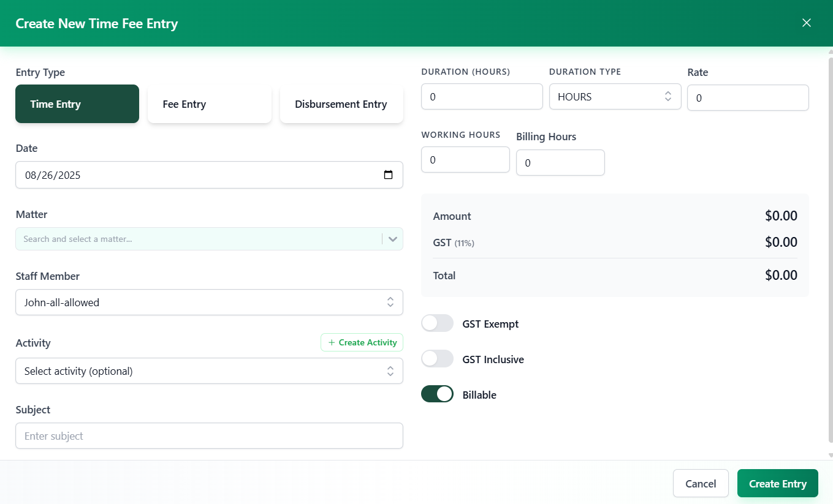This screenshot has height=504, width=833.
Task: Click the Create Activity button
Action: 362,342
